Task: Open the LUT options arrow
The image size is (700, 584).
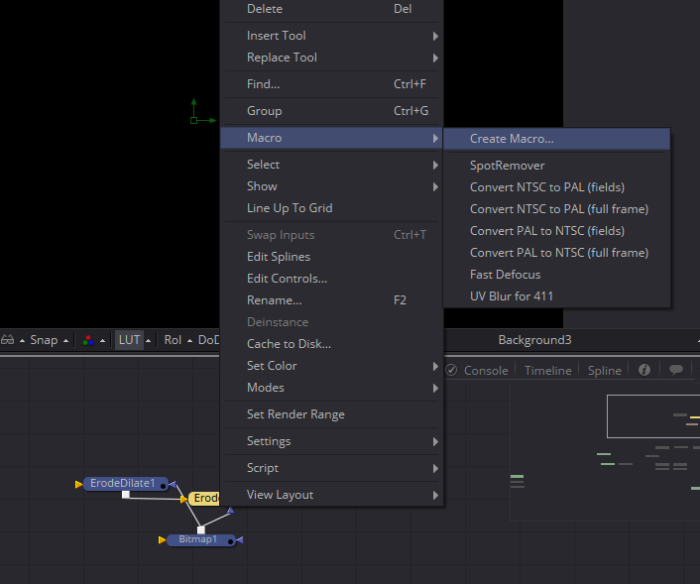Action: tap(149, 341)
